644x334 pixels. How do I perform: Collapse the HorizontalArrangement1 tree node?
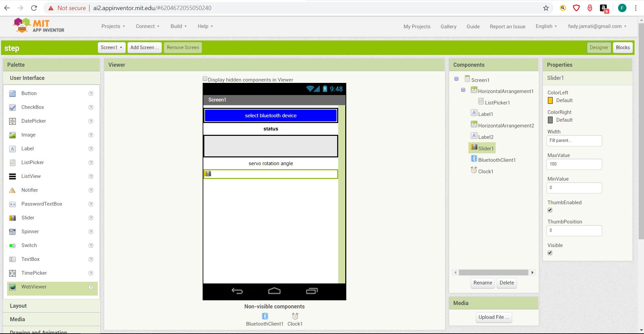(x=463, y=90)
